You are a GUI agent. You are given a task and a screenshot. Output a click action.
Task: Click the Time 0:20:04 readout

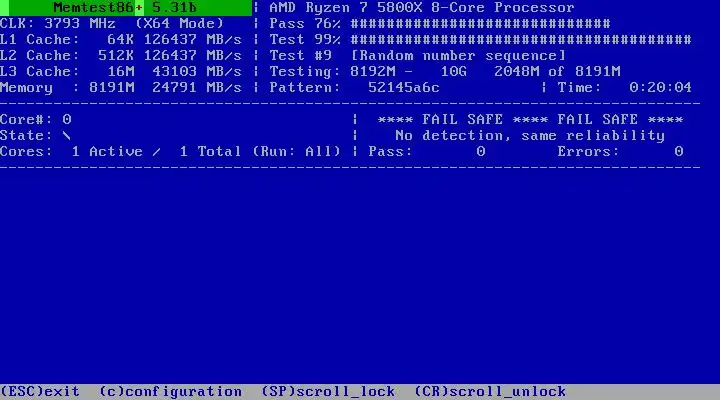click(x=624, y=87)
